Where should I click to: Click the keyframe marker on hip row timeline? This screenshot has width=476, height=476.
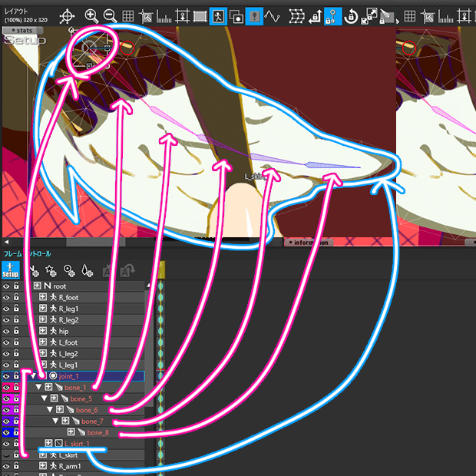tap(160, 331)
